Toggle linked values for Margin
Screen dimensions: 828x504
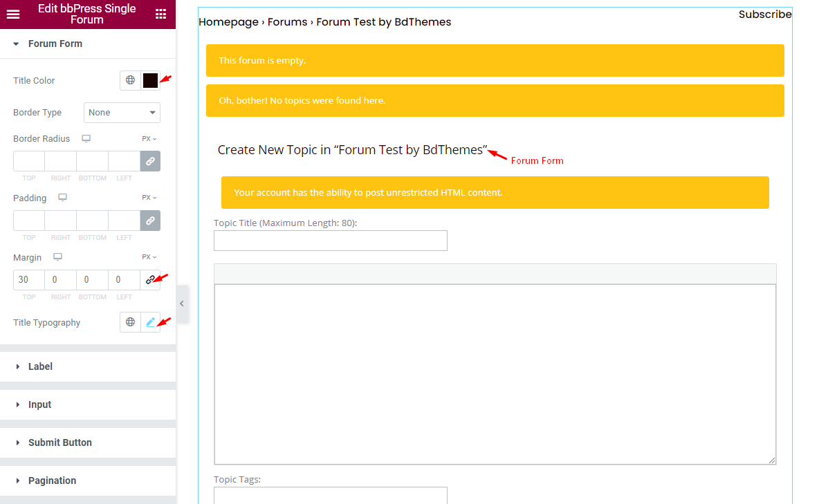click(x=150, y=279)
